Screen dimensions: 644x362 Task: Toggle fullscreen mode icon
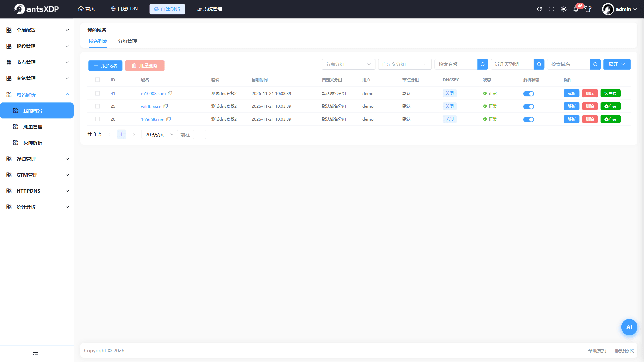click(551, 9)
